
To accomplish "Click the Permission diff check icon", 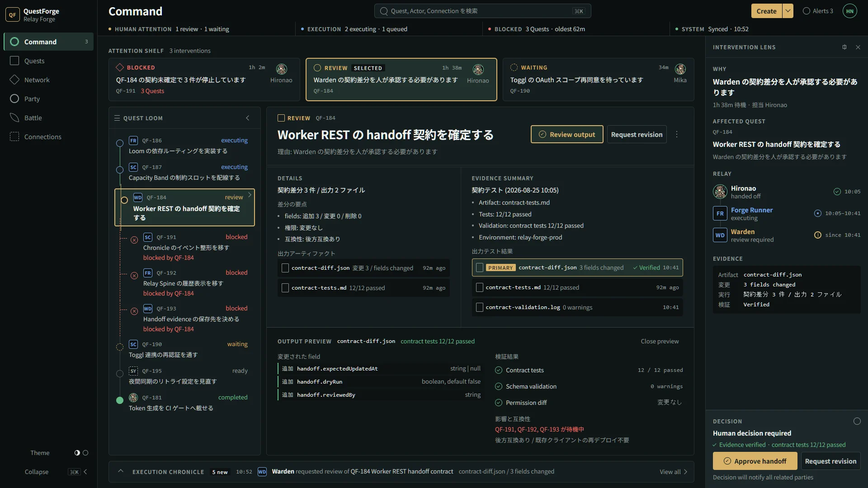I will pyautogui.click(x=499, y=403).
